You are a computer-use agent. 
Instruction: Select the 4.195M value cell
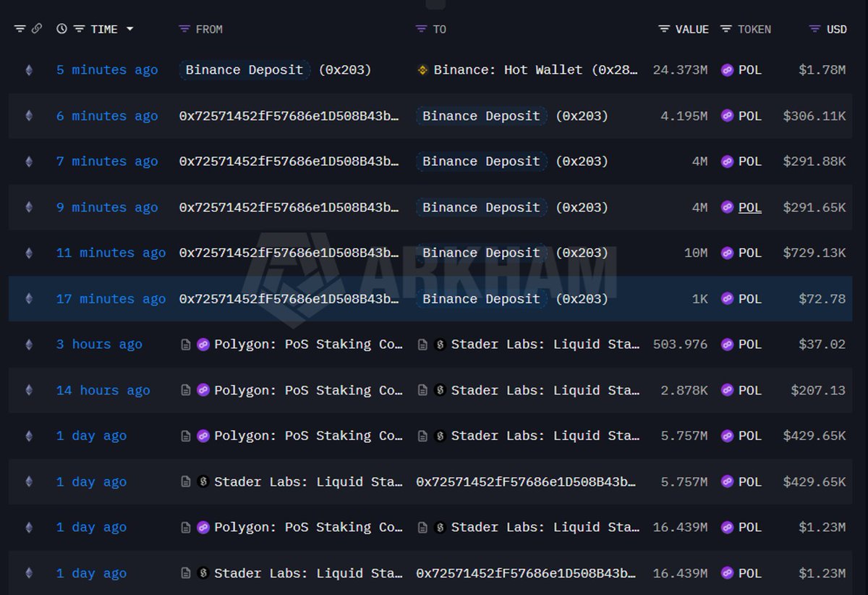684,116
